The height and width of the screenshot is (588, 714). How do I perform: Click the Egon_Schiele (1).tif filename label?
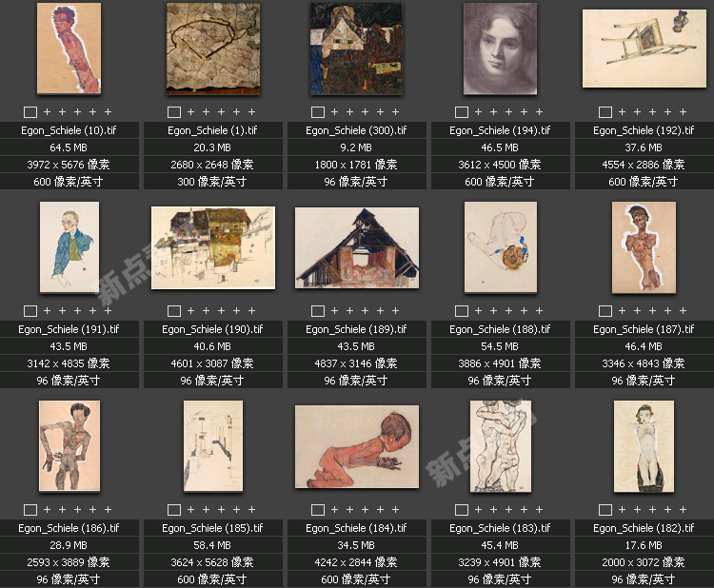pyautogui.click(x=212, y=130)
